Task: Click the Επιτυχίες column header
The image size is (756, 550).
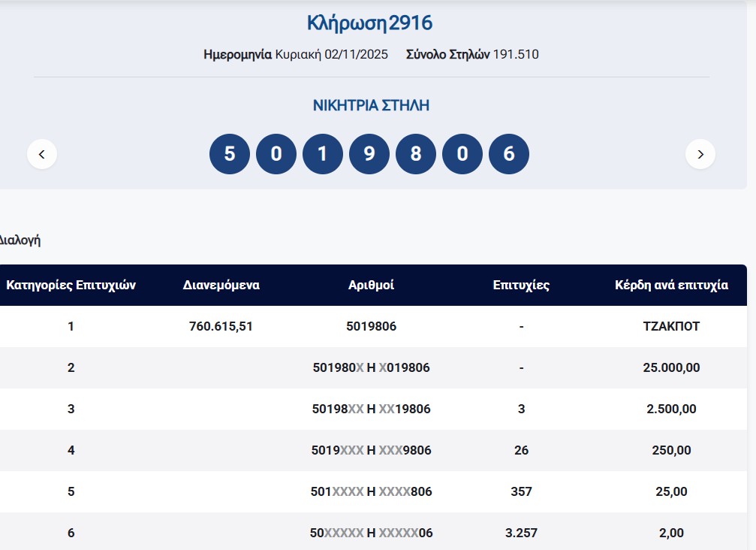Action: click(x=521, y=286)
